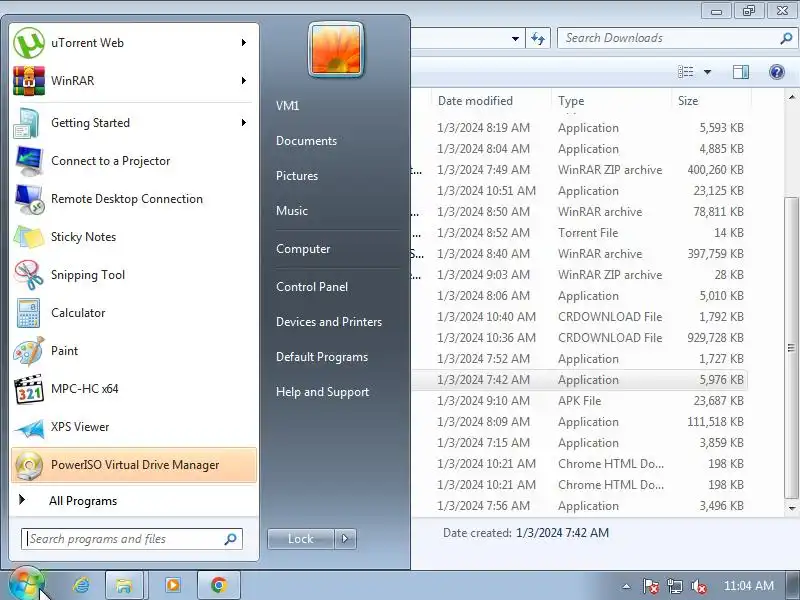The image size is (800, 600).
Task: Click the user account picture
Action: (x=336, y=49)
